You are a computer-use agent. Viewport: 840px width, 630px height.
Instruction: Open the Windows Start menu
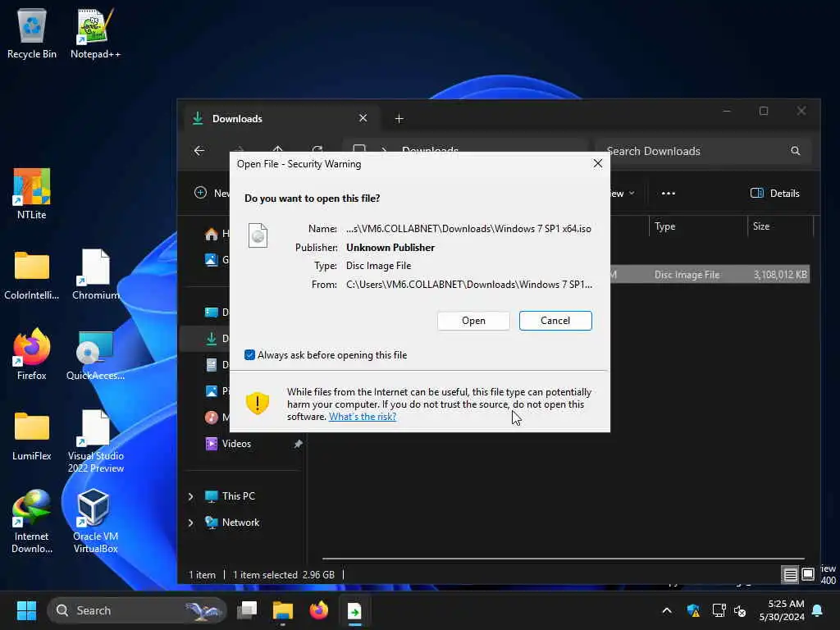tap(26, 610)
